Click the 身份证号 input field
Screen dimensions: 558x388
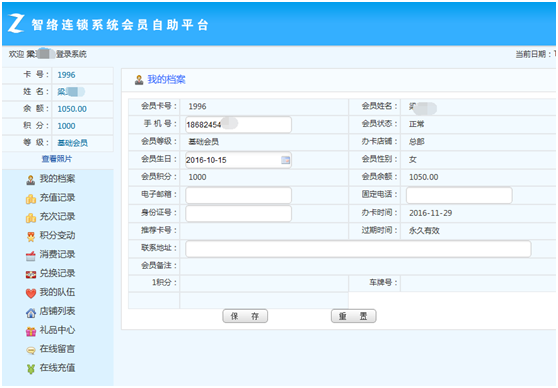click(x=238, y=213)
